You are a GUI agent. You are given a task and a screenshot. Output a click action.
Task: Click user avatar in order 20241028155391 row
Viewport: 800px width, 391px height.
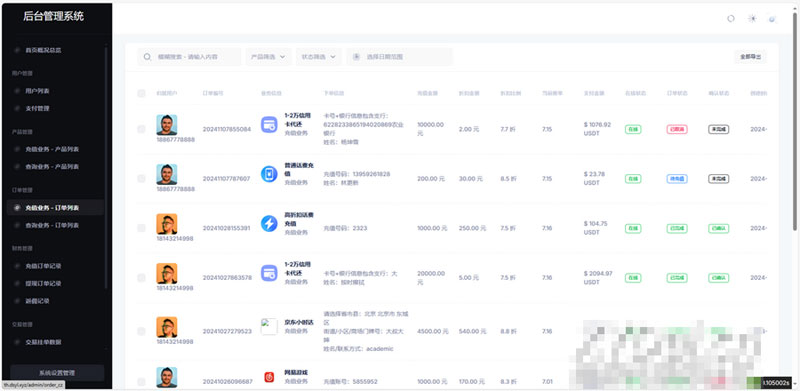coord(167,224)
